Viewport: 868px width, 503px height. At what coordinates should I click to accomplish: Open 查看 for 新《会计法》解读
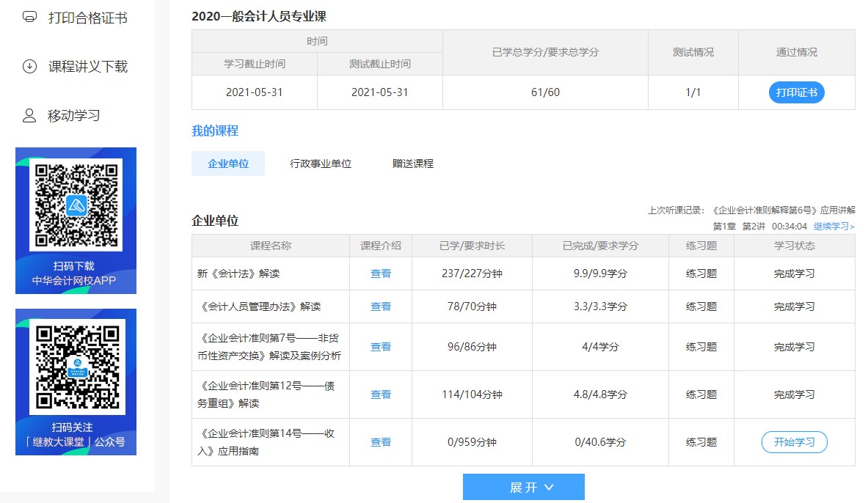pos(380,274)
